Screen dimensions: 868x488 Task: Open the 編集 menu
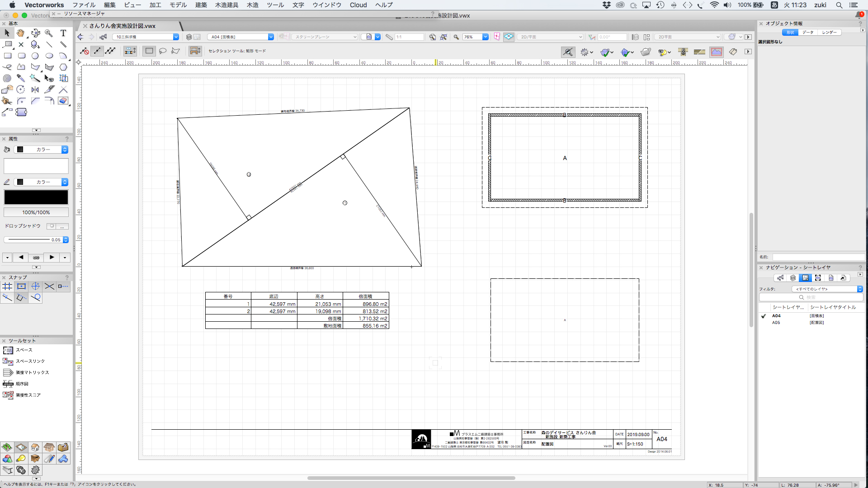(x=110, y=5)
